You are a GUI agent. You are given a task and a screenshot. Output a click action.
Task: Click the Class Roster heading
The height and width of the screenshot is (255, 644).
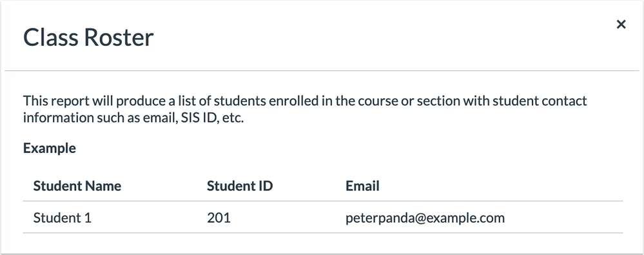88,38
